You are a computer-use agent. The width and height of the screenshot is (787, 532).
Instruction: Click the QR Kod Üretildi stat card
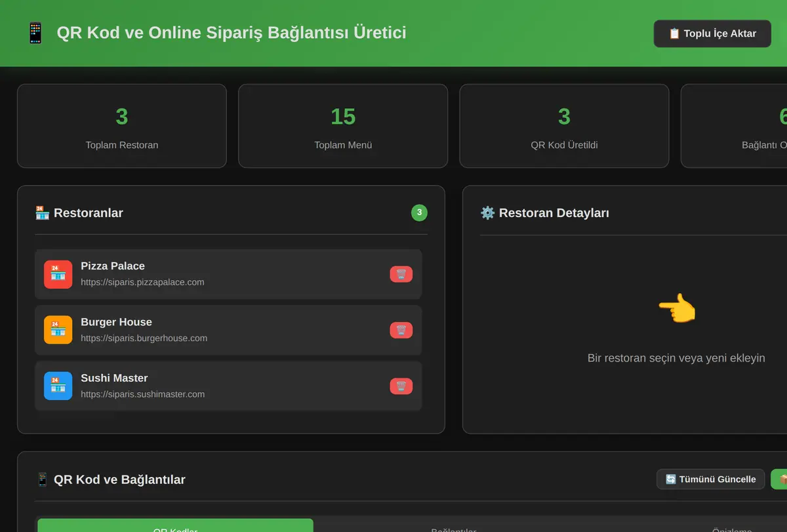click(564, 126)
